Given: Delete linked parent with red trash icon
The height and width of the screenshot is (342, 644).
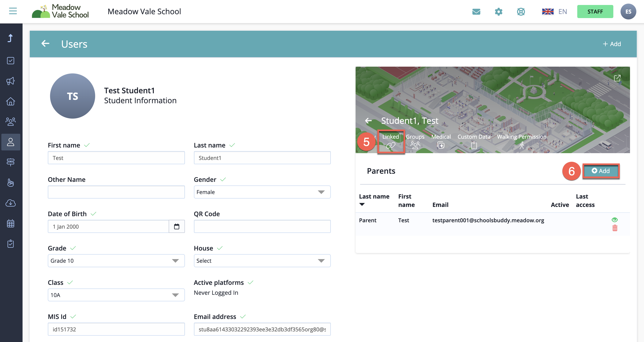Looking at the screenshot, I should [615, 228].
